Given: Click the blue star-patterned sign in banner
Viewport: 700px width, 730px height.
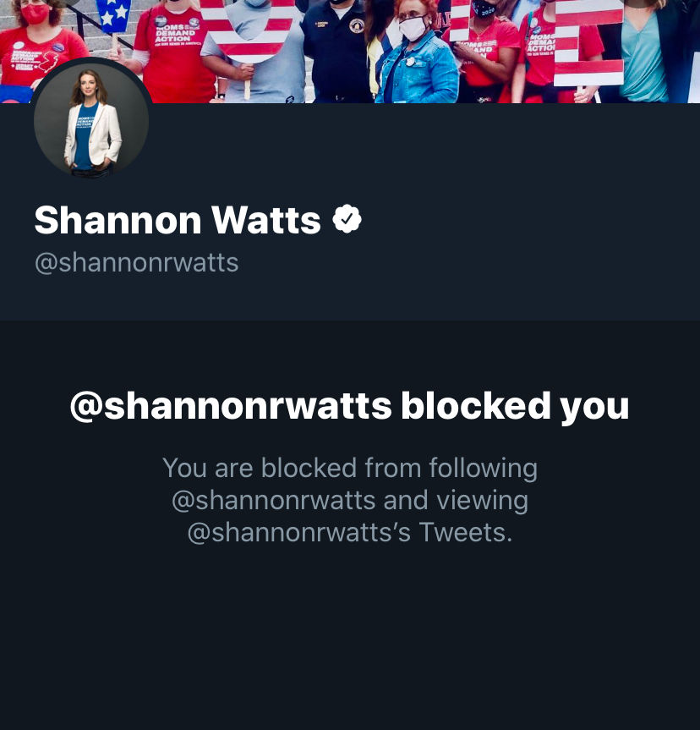Looking at the screenshot, I should 113,16.
